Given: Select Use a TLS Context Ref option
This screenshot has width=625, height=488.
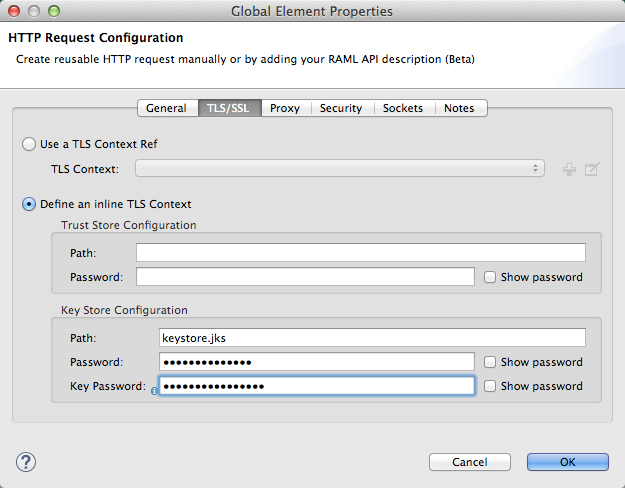Looking at the screenshot, I should tap(29, 144).
